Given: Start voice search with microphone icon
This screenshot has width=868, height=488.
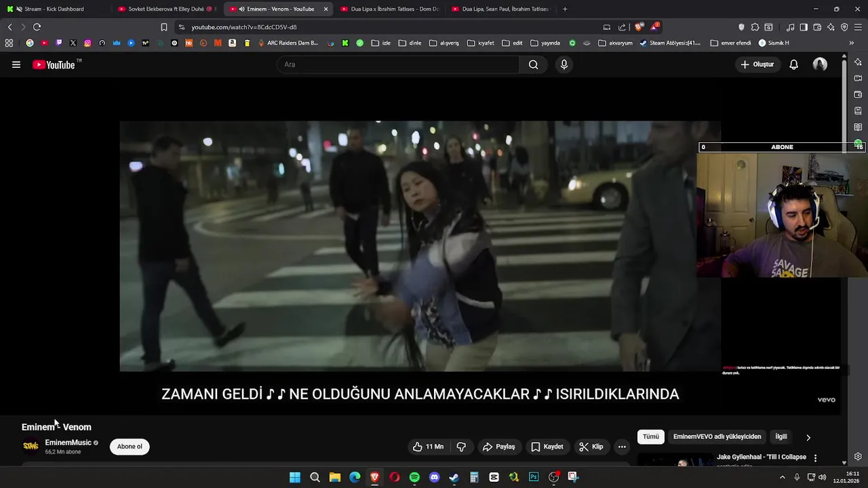Looking at the screenshot, I should pyautogui.click(x=564, y=64).
